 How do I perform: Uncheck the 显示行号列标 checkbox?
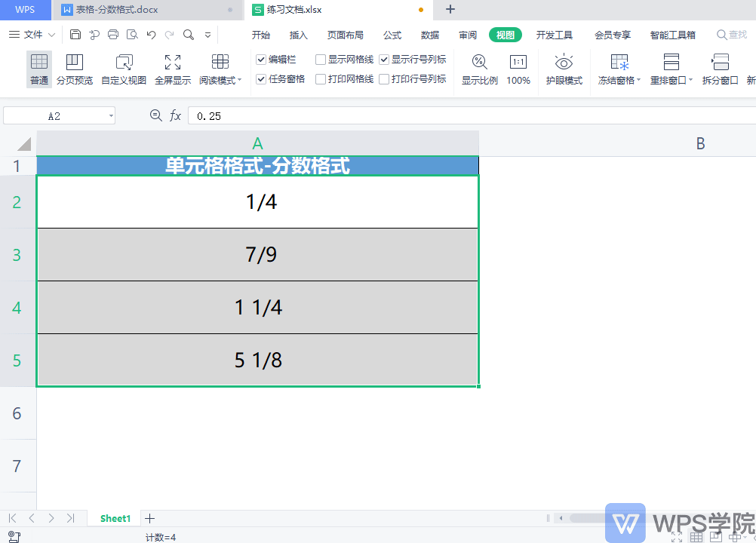pos(384,60)
